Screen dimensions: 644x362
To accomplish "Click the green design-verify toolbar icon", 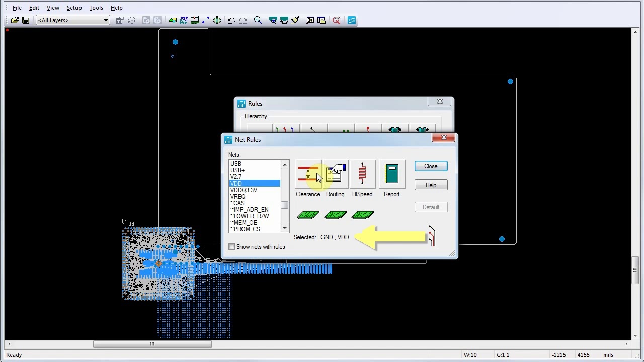I will 195,20.
